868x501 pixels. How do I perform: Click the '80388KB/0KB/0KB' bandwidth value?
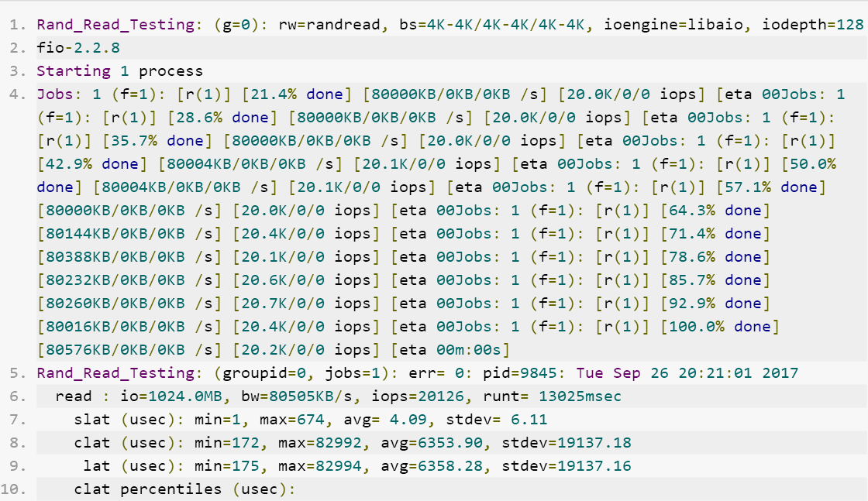click(115, 257)
